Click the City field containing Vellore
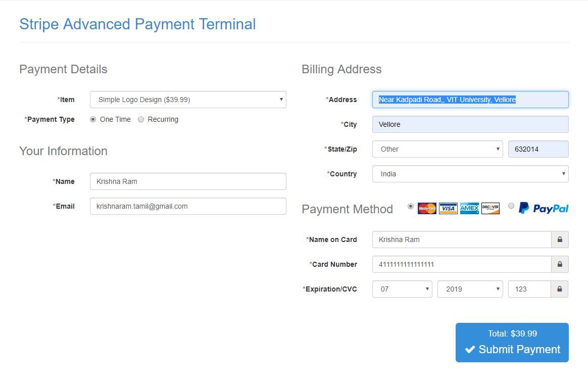Image resolution: width=588 pixels, height=384 pixels. [x=470, y=124]
